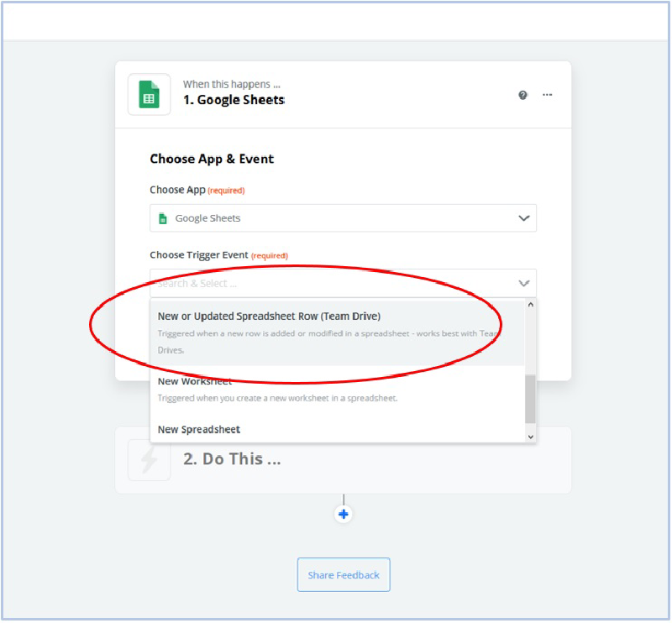The width and height of the screenshot is (672, 623).
Task: Open the help question mark icon
Action: 522,95
